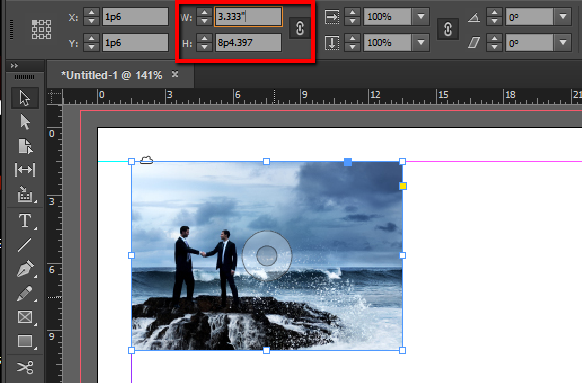Click the Shear Angle stepper arrows
582x383 pixels.
pos(494,43)
